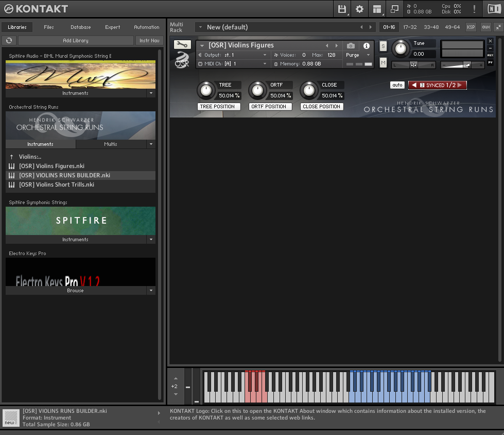504x435 pixels.
Task: Open Instruments of Mural library
Action: point(76,93)
